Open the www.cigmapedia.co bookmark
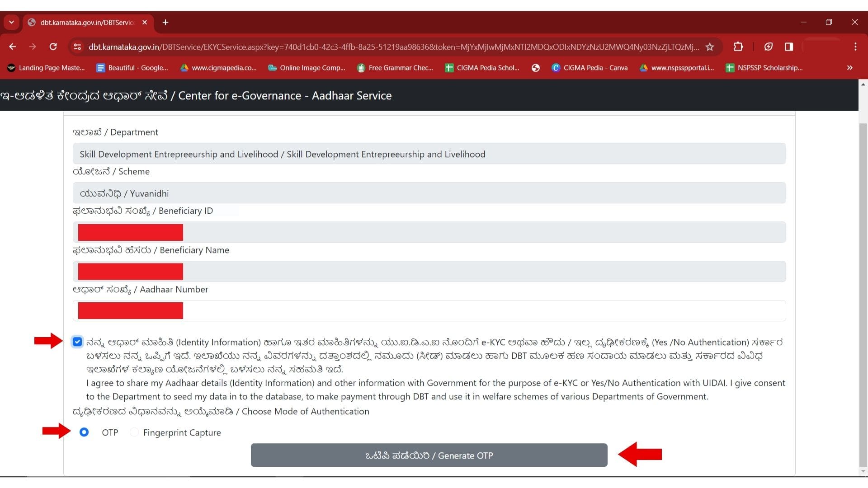 [218, 68]
